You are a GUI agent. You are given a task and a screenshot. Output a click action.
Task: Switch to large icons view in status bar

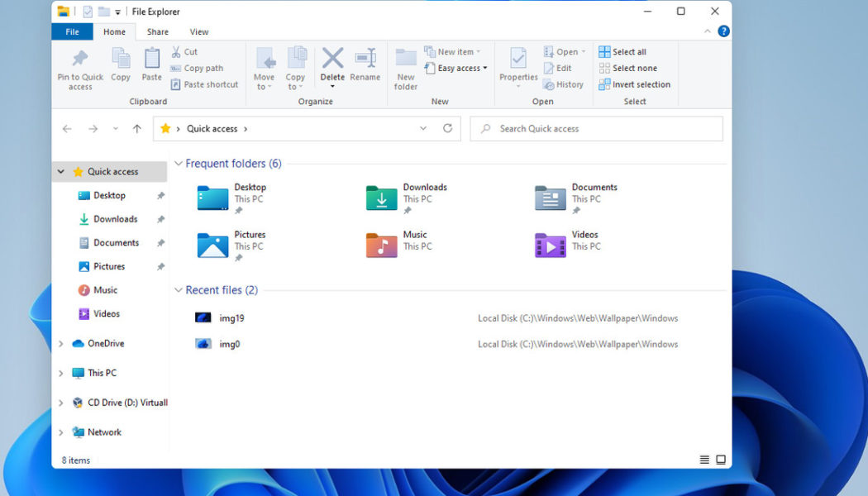tap(721, 460)
